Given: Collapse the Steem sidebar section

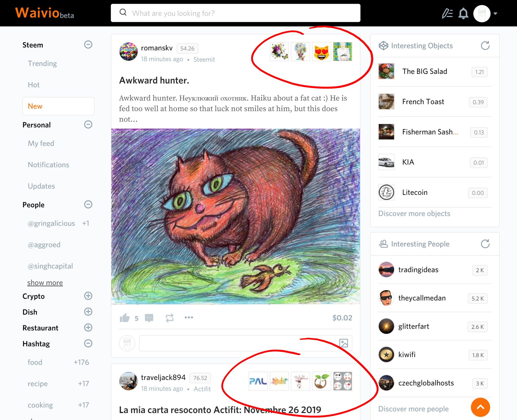Looking at the screenshot, I should (88, 45).
